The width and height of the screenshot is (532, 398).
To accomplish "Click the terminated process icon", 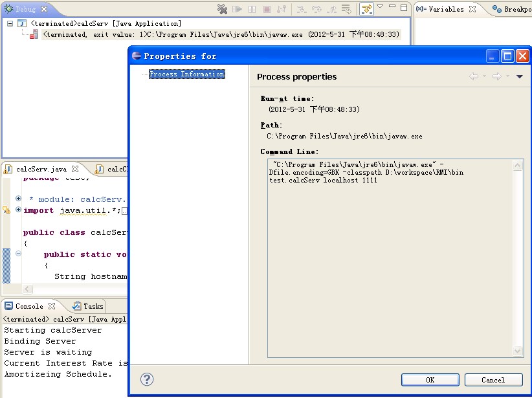I will coord(34,34).
